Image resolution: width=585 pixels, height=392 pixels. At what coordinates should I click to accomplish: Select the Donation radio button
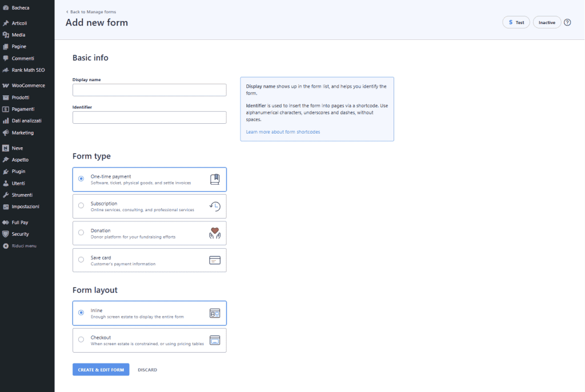tap(81, 233)
